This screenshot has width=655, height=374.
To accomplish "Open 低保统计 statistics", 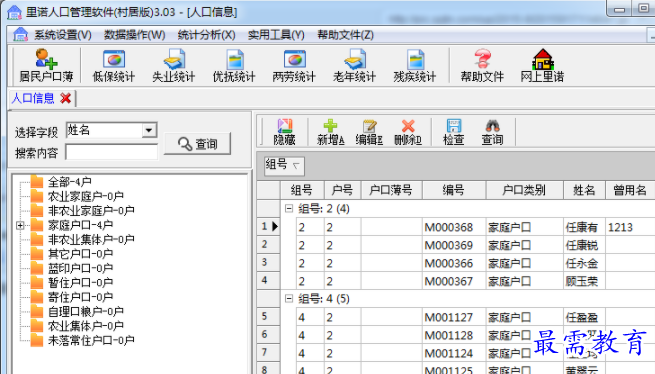I will [114, 66].
